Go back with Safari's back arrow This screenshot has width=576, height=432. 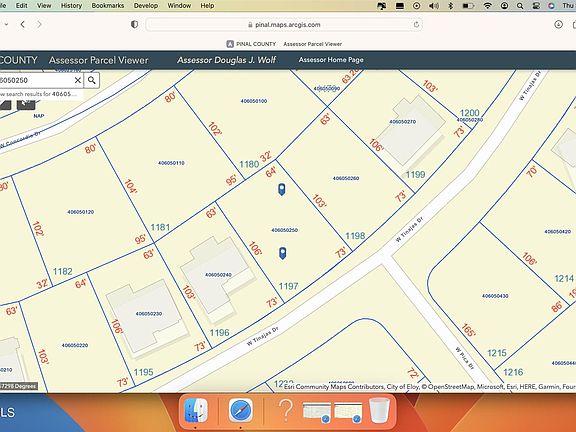coord(23,24)
